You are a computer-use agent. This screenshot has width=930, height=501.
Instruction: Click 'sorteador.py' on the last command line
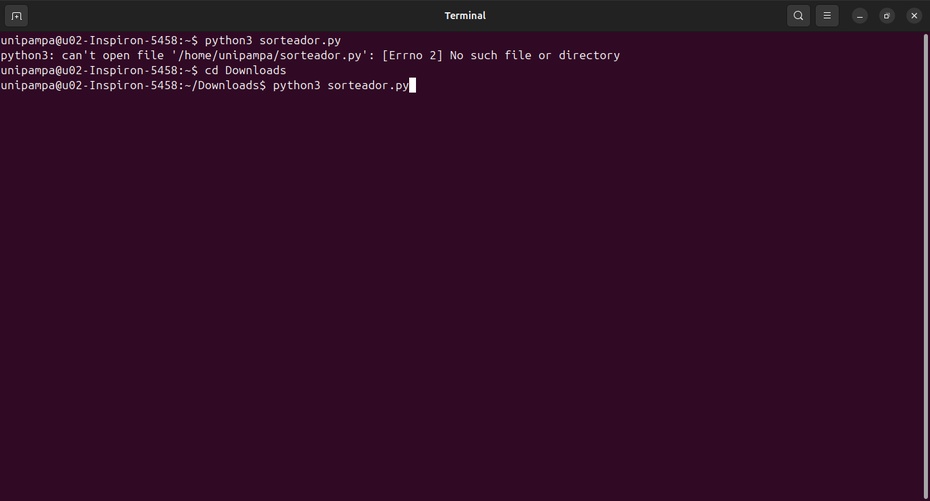[x=368, y=85]
